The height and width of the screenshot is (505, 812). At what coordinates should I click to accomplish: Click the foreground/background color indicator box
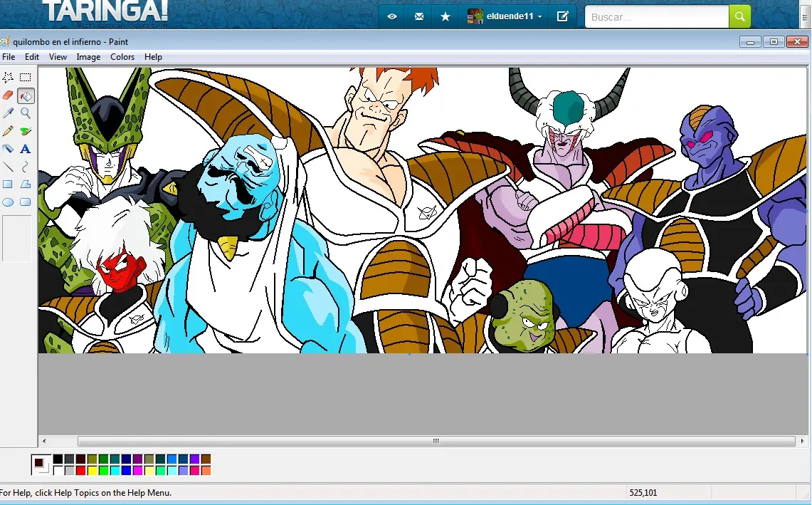click(x=41, y=464)
